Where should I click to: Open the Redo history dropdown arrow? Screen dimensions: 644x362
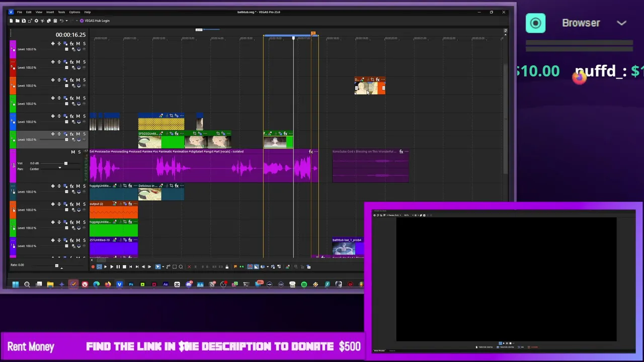coord(77,21)
